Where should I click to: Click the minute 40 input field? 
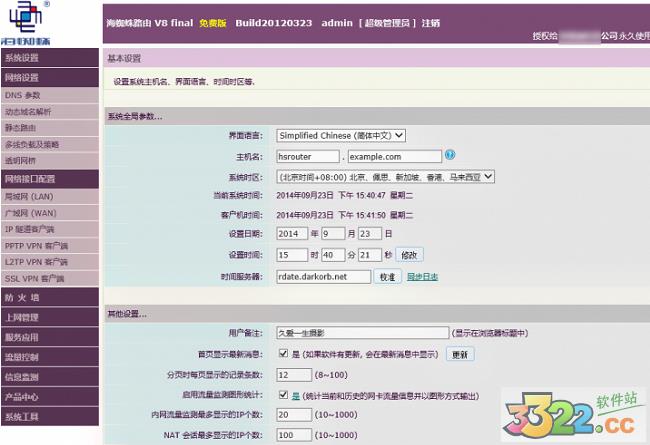(x=333, y=255)
